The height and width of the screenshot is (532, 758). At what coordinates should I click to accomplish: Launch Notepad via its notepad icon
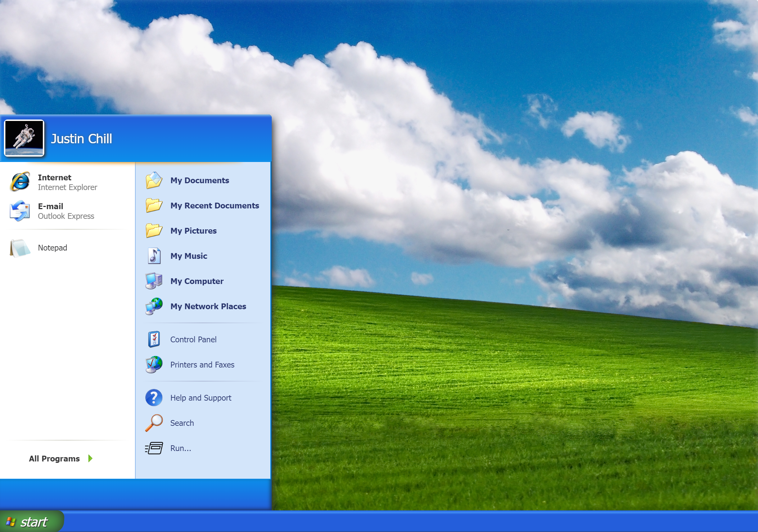coord(20,248)
